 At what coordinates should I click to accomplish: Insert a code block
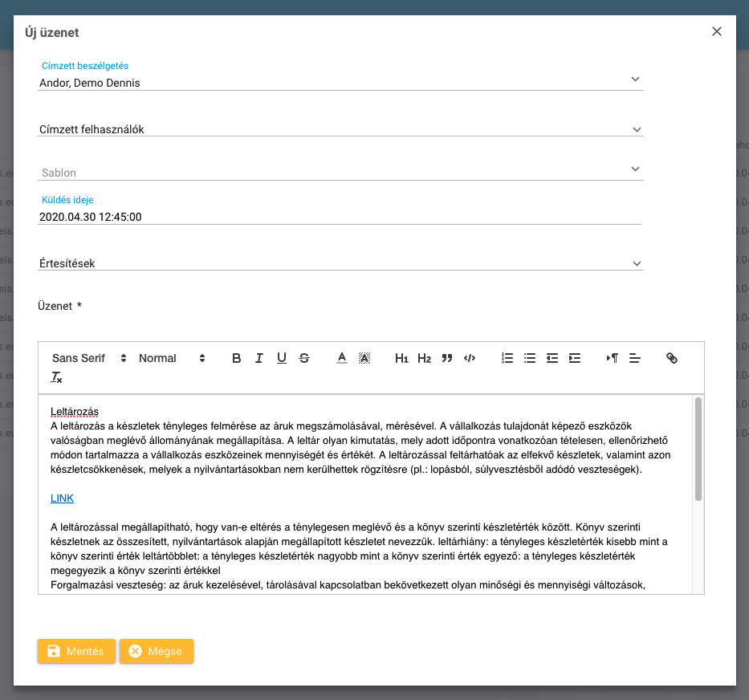pos(470,358)
